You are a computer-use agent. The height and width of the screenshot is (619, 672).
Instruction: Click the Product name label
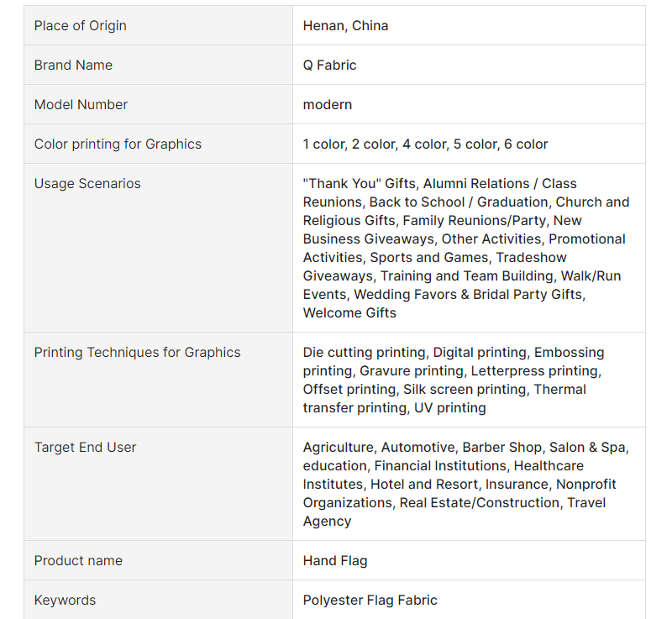(78, 560)
